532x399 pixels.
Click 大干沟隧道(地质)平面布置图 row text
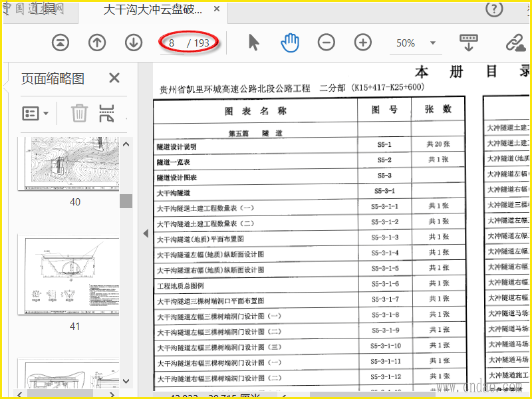(200, 239)
